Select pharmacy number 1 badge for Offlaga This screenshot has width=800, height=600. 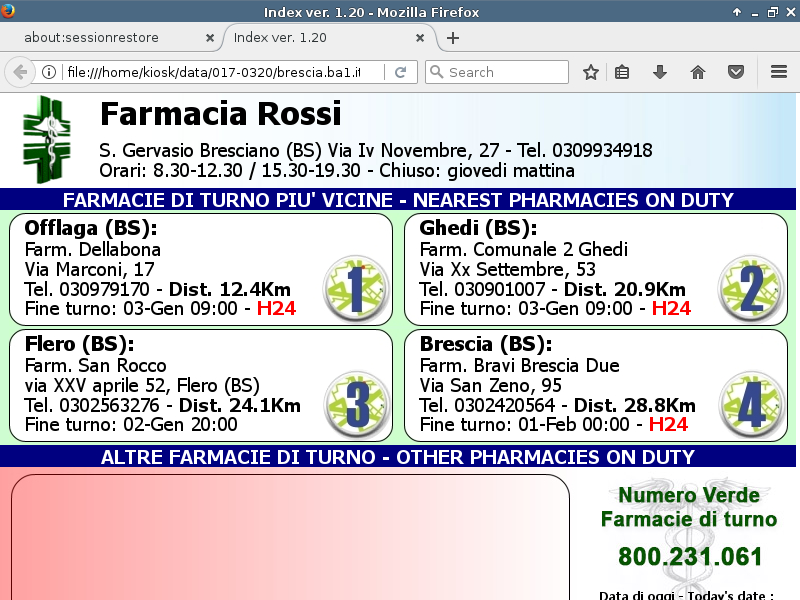coord(357,288)
